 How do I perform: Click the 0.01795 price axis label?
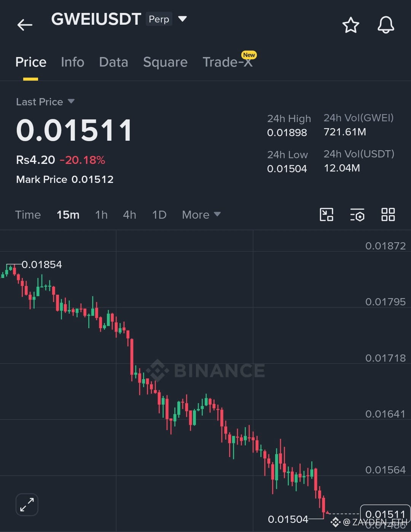(x=386, y=302)
